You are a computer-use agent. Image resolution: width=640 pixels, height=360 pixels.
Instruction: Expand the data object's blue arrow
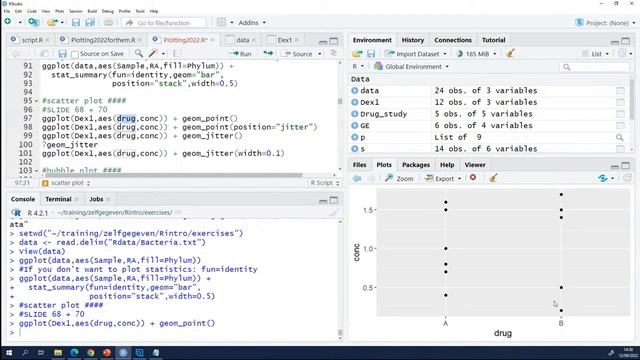tap(354, 91)
